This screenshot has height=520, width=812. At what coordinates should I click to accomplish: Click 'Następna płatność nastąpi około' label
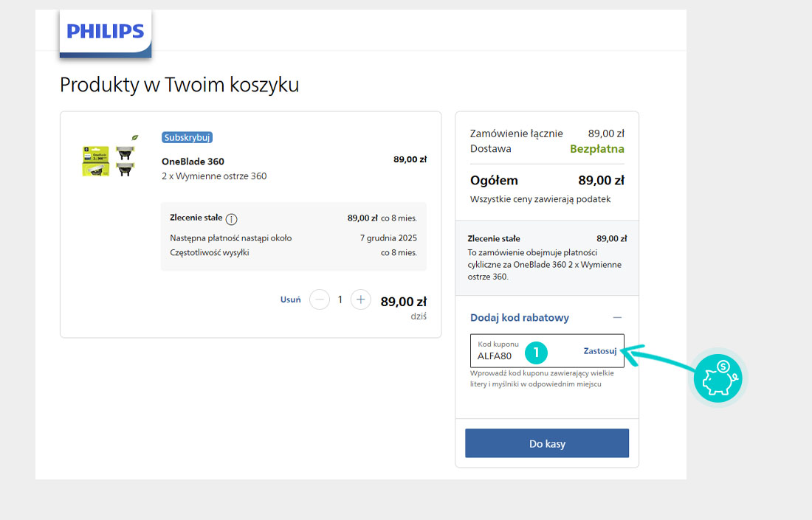click(231, 238)
